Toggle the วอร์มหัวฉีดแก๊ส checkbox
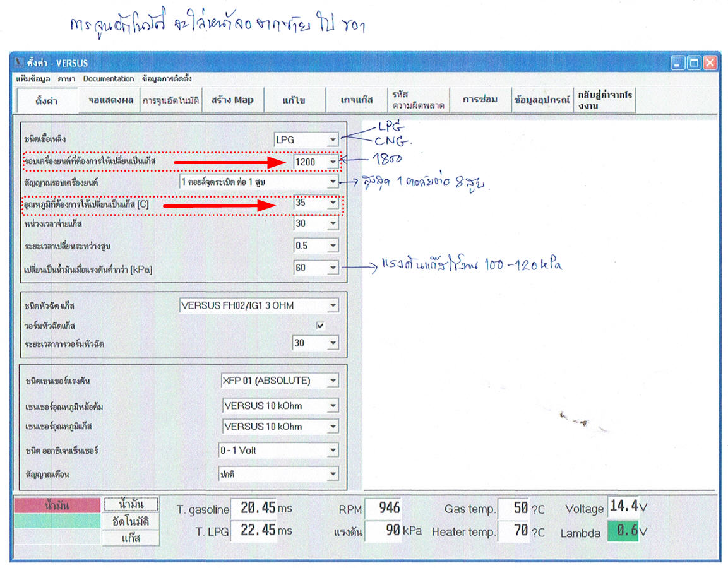 pyautogui.click(x=320, y=325)
